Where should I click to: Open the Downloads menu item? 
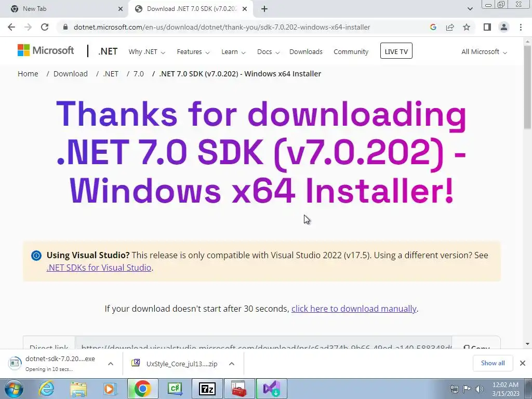click(x=305, y=51)
